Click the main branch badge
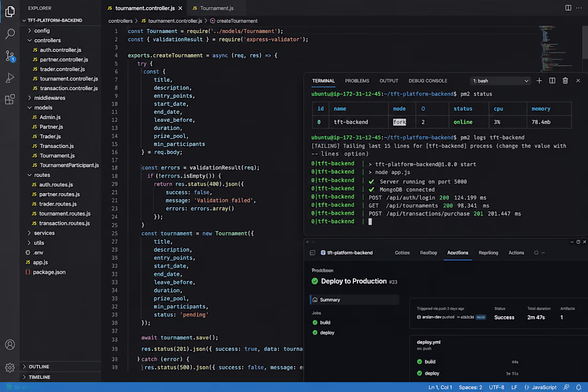 [481, 317]
